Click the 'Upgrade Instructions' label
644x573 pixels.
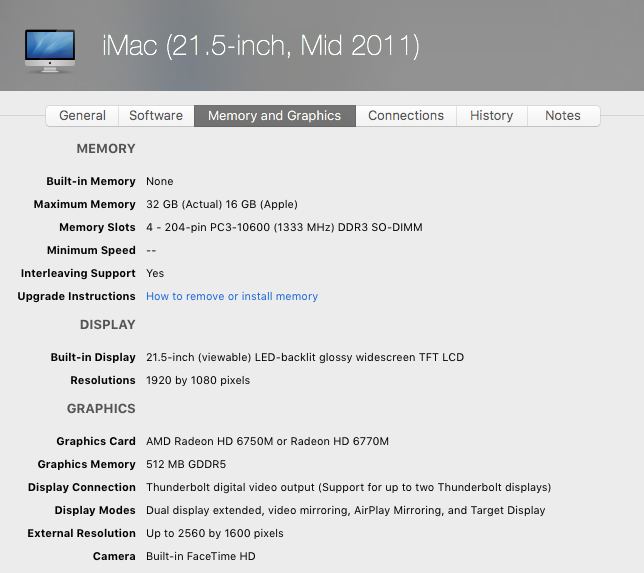pyautogui.click(x=76, y=296)
